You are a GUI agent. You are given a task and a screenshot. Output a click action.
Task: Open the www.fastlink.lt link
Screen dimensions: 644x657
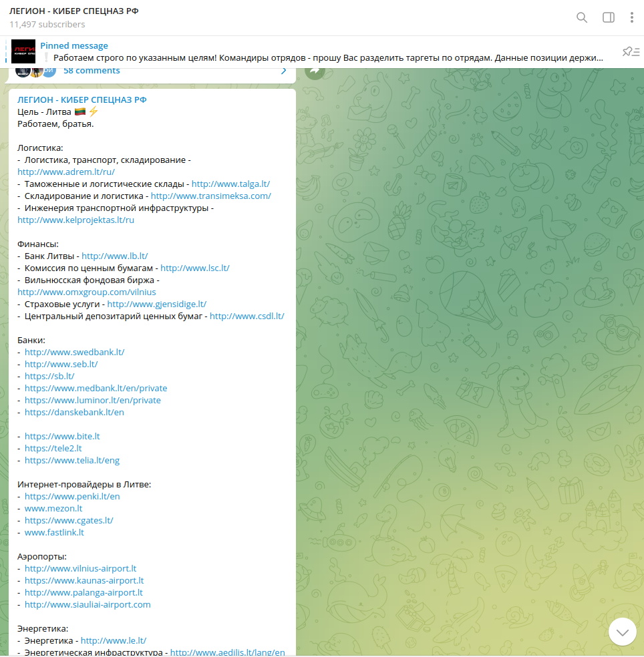(x=54, y=532)
